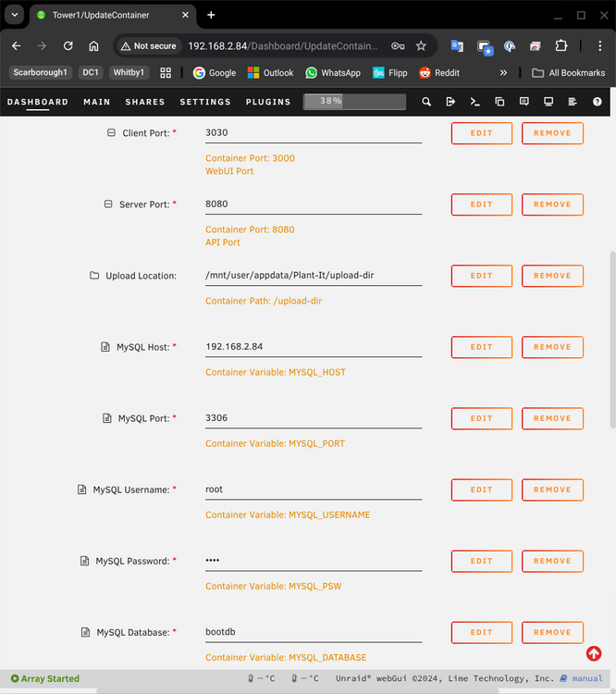The image size is (616, 694).
Task: Remove the Upload Location path
Action: pos(552,276)
